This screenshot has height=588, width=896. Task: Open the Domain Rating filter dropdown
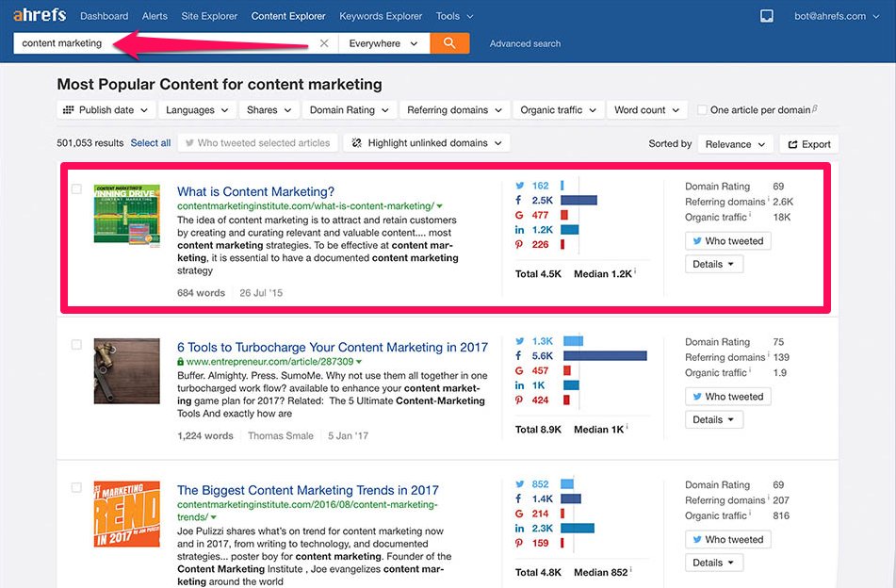coord(350,109)
